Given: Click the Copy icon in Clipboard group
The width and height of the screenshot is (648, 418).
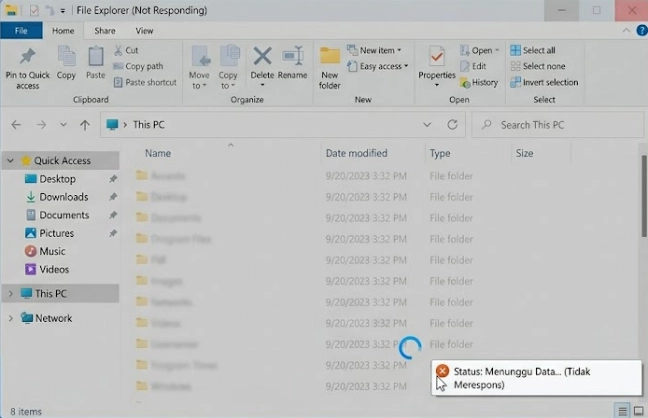Looking at the screenshot, I should click(66, 57).
